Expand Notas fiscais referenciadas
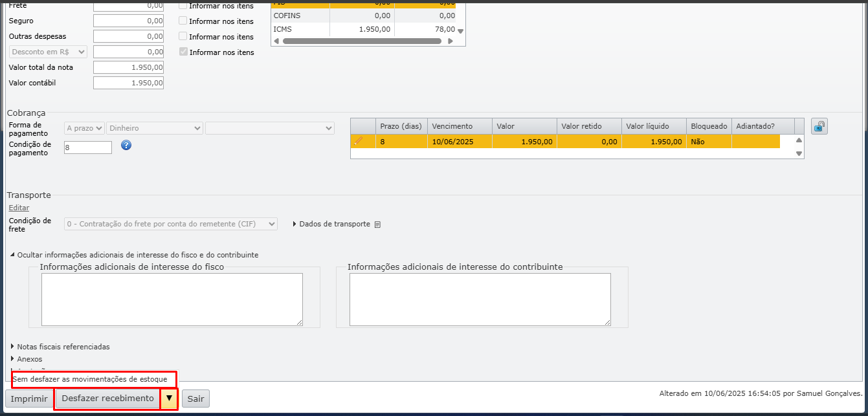The image size is (868, 416). (60, 347)
